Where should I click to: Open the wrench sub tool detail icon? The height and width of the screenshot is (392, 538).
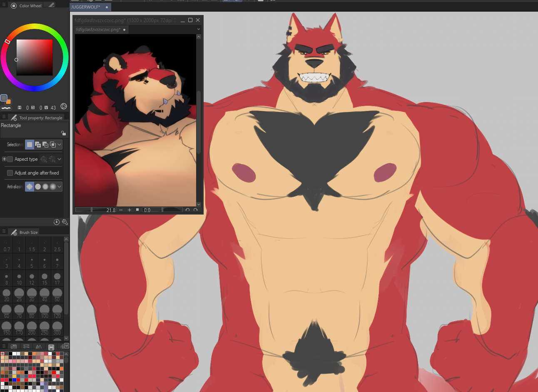click(x=65, y=222)
